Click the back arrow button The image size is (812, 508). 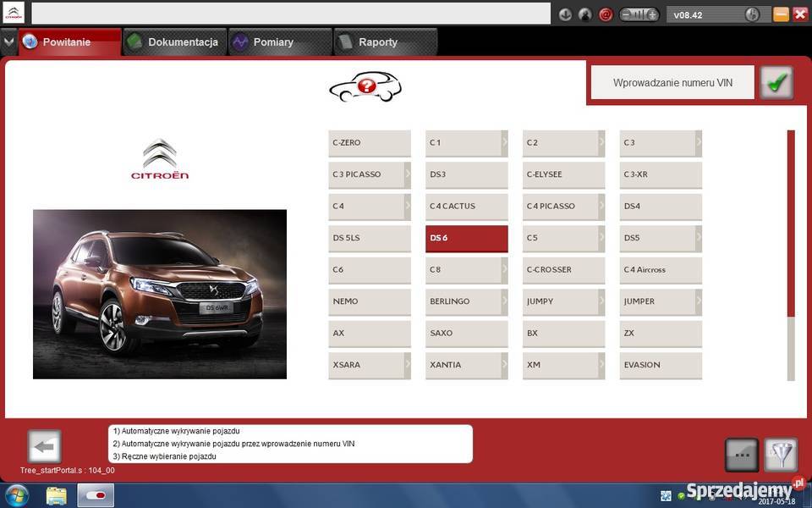pyautogui.click(x=44, y=446)
